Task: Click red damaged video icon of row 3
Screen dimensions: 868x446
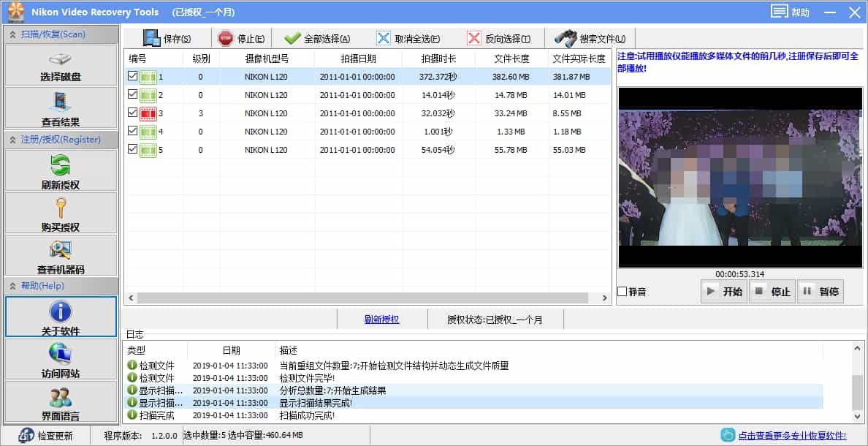Action: [x=148, y=113]
